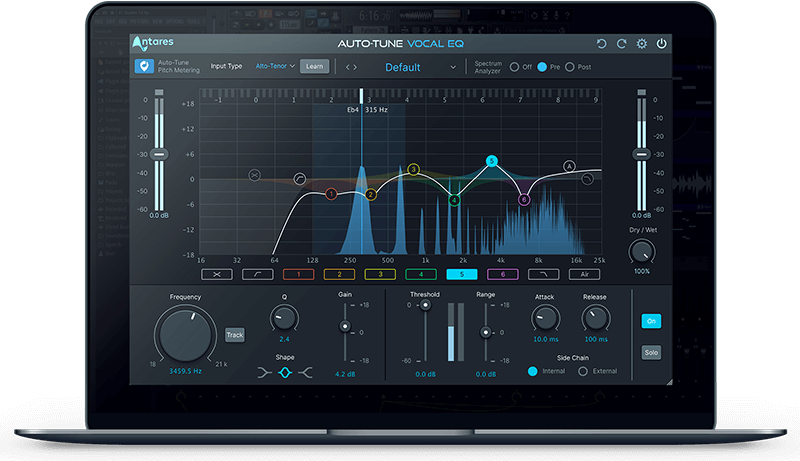Select band 3 tab below graph

[x=380, y=274]
